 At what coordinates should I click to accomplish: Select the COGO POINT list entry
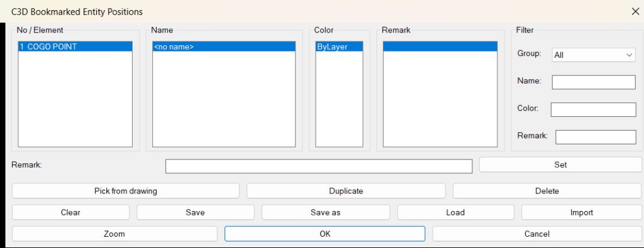click(x=75, y=46)
